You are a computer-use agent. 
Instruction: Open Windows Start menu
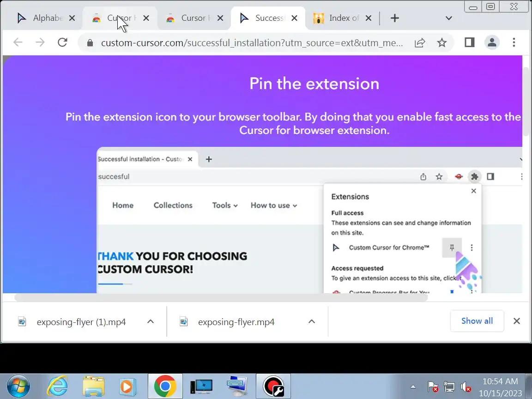pyautogui.click(x=18, y=386)
